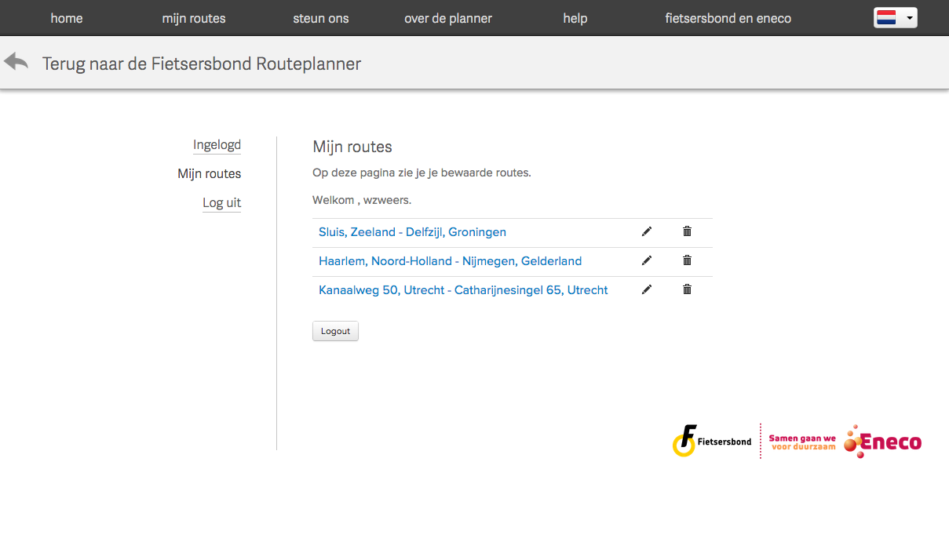
Task: Click the back arrow icon
Action: tap(16, 62)
